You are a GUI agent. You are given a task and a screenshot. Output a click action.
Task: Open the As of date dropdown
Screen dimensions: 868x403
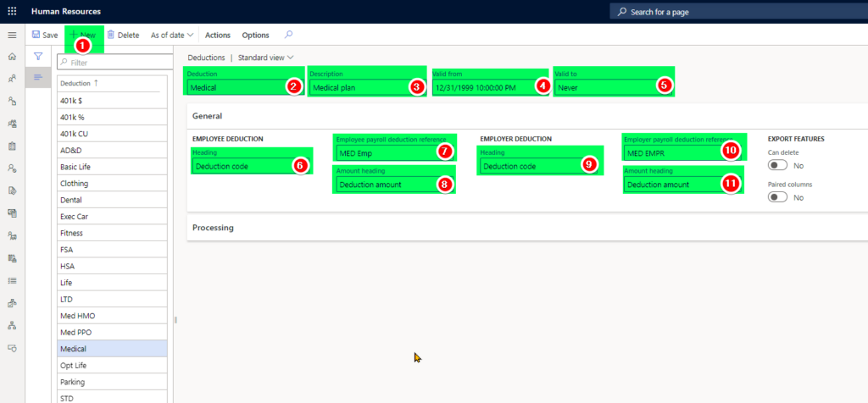[172, 35]
